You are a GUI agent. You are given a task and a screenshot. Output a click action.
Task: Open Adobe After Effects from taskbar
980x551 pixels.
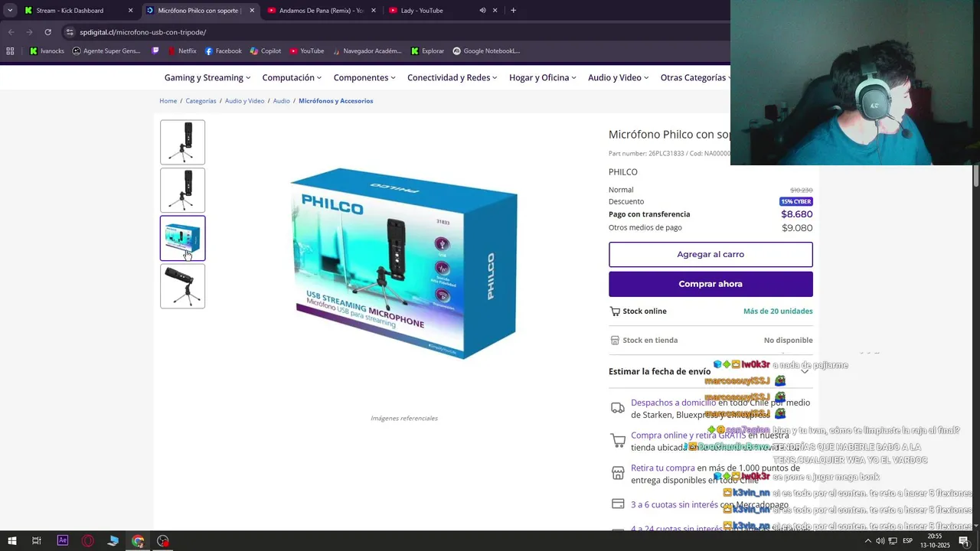(63, 541)
